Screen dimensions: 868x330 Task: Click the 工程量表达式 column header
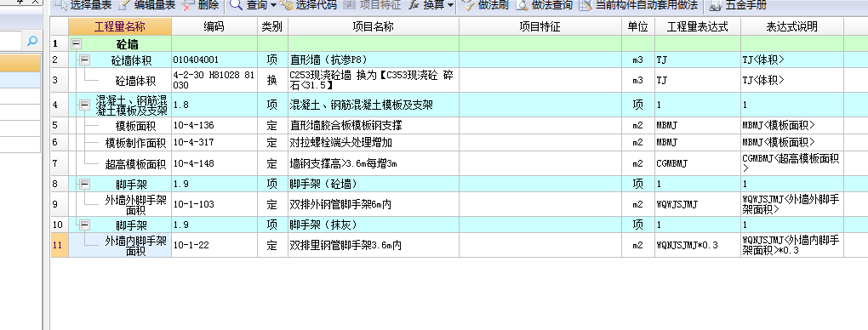click(x=698, y=26)
